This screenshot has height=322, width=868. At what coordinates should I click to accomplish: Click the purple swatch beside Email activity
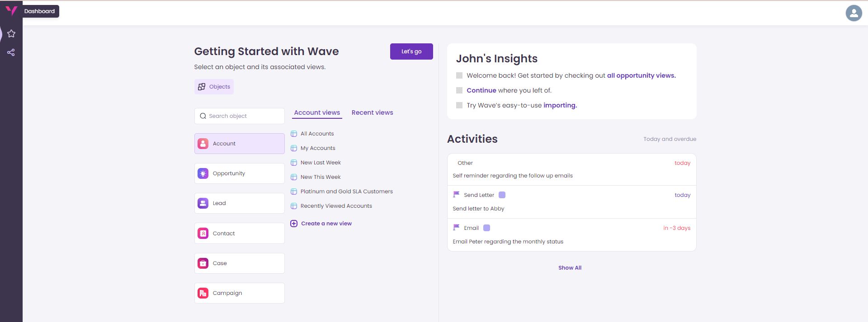point(486,228)
